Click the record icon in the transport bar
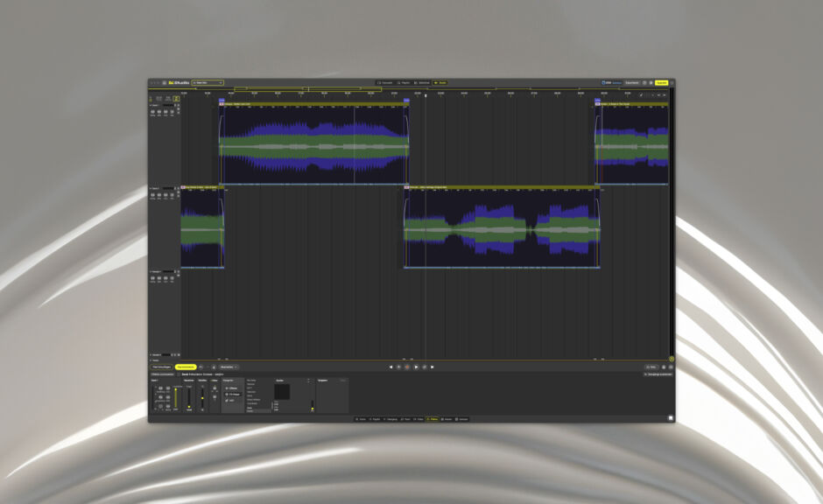 [x=407, y=367]
